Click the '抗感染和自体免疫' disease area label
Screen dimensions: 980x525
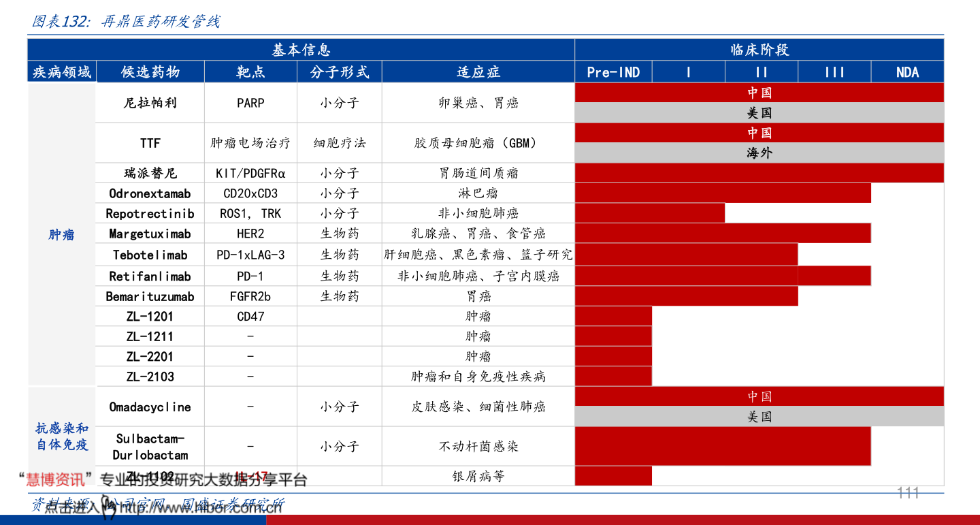(62, 436)
